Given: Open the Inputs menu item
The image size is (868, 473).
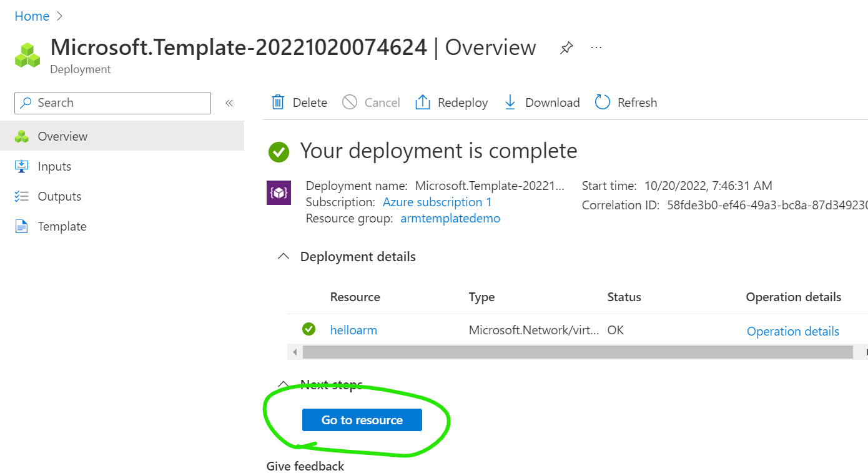Looking at the screenshot, I should coord(122,166).
